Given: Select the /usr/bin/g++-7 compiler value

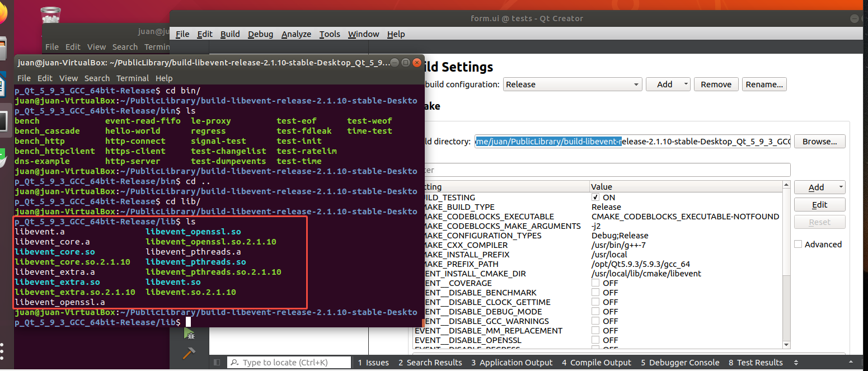Looking at the screenshot, I should point(686,245).
